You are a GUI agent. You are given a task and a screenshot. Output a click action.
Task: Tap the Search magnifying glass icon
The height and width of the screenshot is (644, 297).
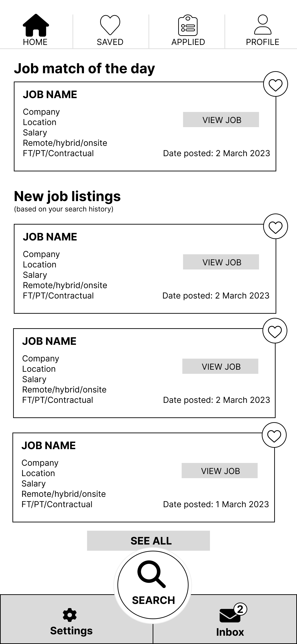151,574
